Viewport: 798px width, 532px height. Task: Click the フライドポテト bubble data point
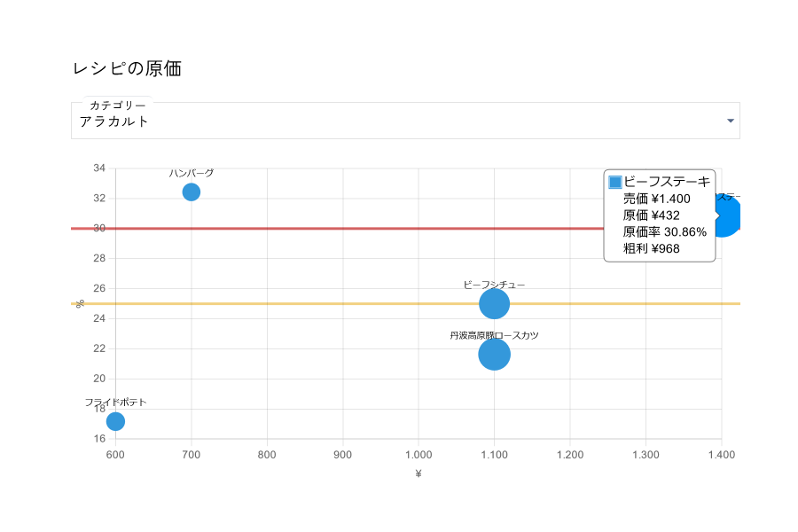[x=115, y=421]
